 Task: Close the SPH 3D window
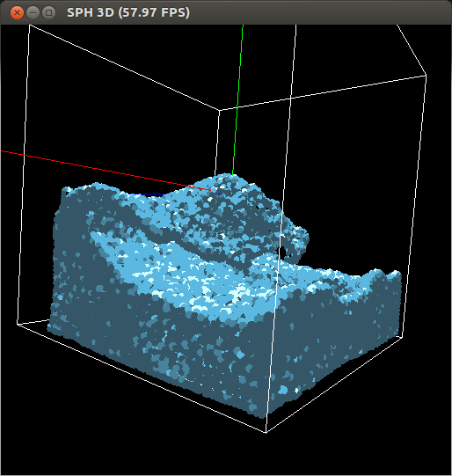tap(17, 12)
